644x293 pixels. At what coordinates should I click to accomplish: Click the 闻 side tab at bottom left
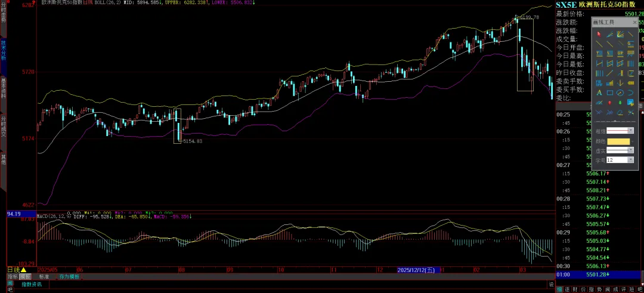pos(10,284)
